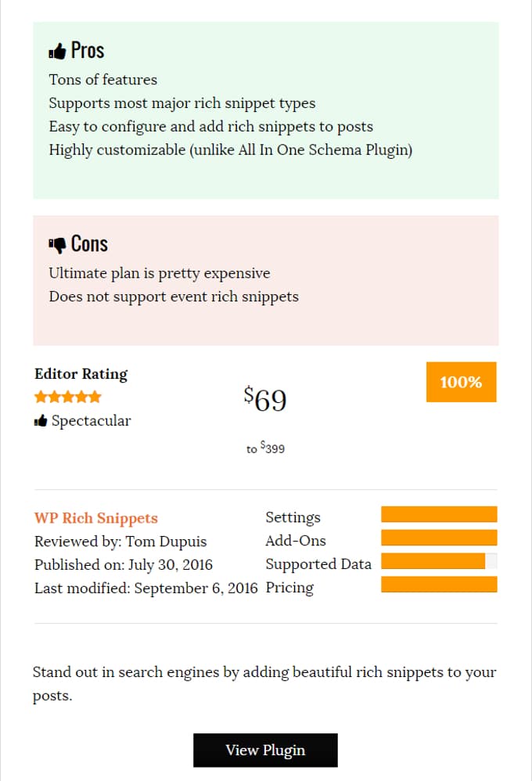
Task: Click the thumbs-up icon beside Pros
Action: 56,52
